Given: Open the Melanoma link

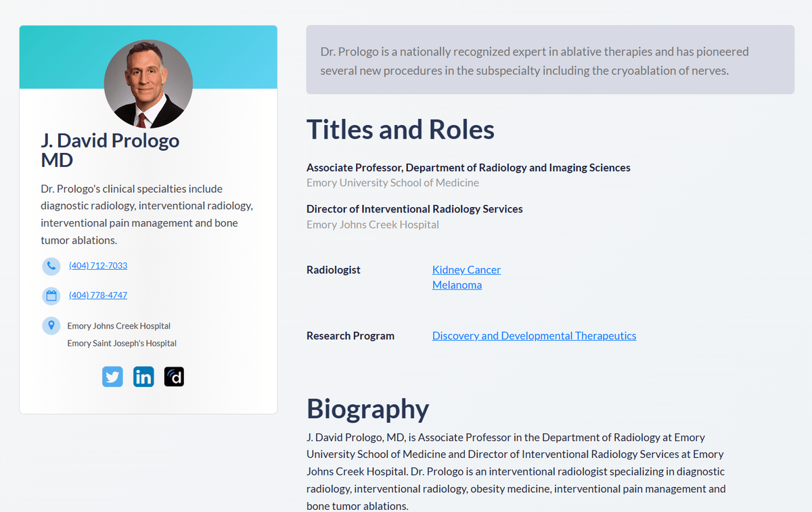Looking at the screenshot, I should click(457, 285).
